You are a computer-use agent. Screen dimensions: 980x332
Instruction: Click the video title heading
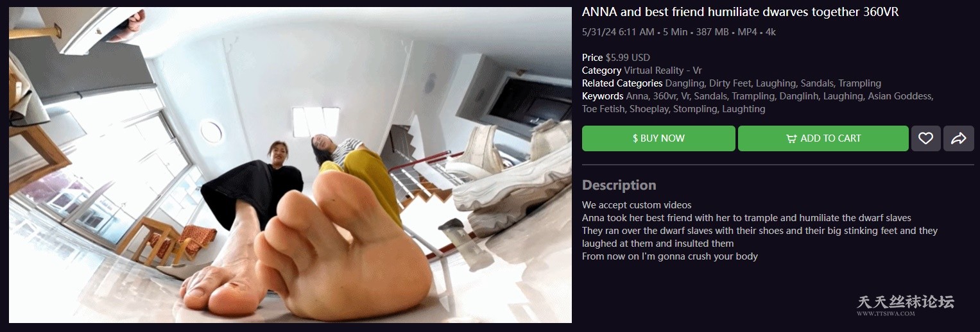pyautogui.click(x=740, y=12)
